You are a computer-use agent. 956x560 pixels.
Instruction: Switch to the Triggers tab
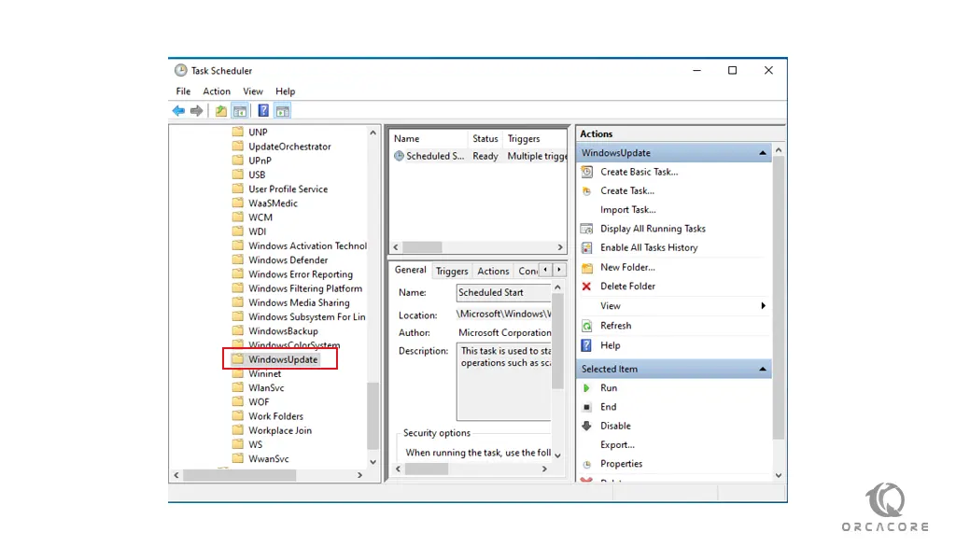(452, 272)
